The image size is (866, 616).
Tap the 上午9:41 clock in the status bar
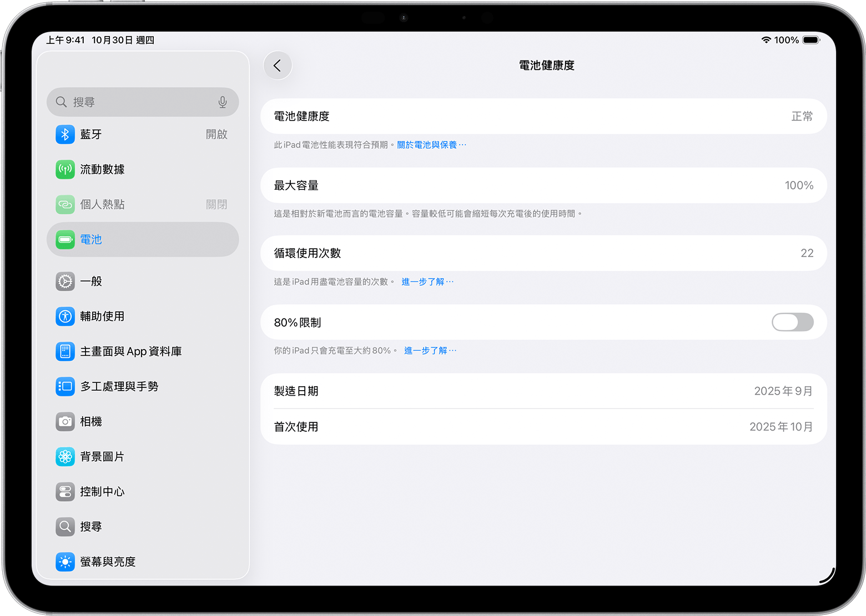click(66, 40)
